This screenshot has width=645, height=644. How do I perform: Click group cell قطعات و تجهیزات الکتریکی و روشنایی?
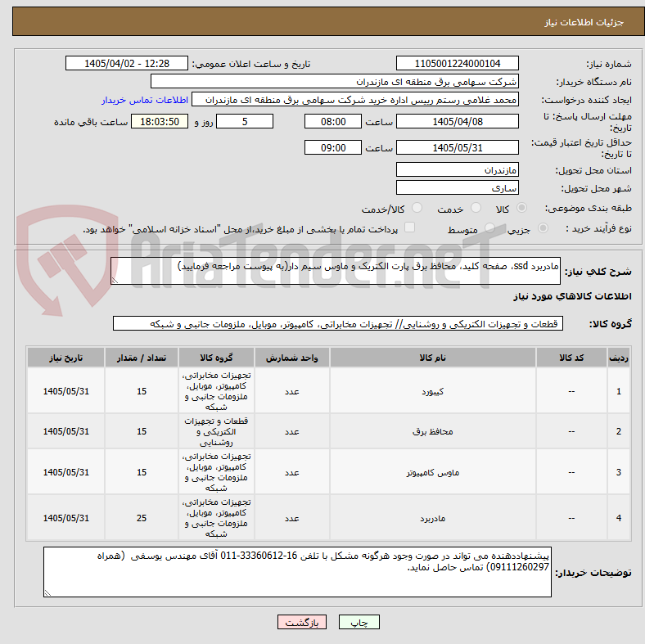[x=216, y=431]
